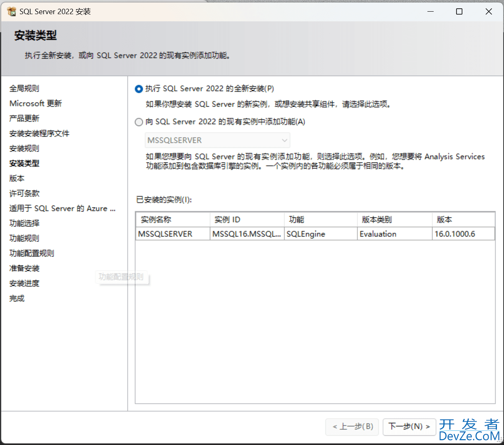Select the 功能配置规则 step in sidebar
Screen dimensions: 504x445
(x=32, y=254)
